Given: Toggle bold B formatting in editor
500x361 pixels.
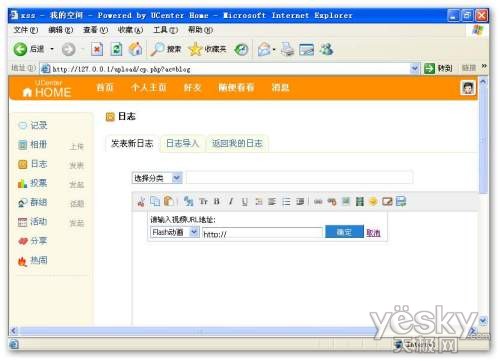Looking at the screenshot, I should pos(217,202).
